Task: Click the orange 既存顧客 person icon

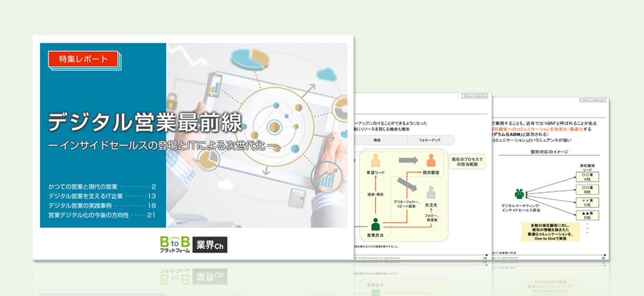Action: [x=431, y=161]
